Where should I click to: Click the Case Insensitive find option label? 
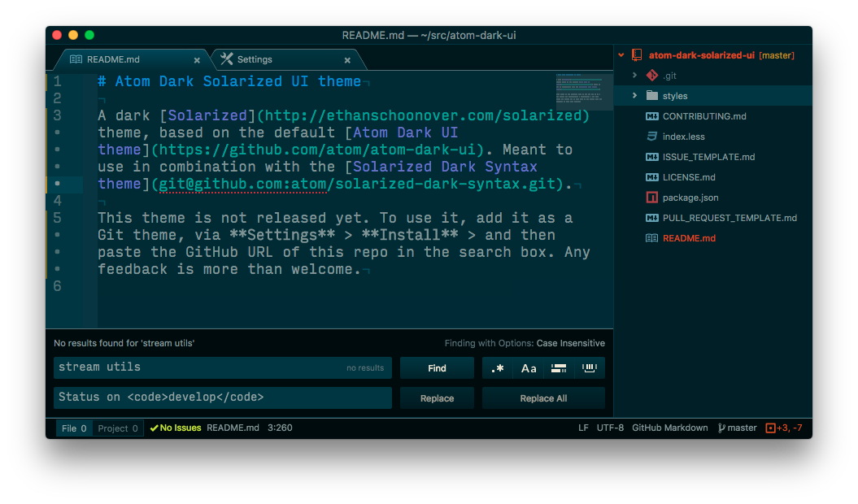tap(570, 343)
